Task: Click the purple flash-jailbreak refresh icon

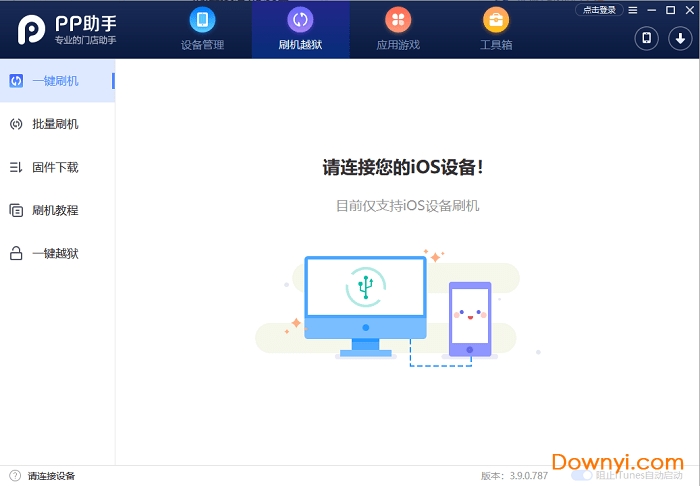Action: coord(300,20)
